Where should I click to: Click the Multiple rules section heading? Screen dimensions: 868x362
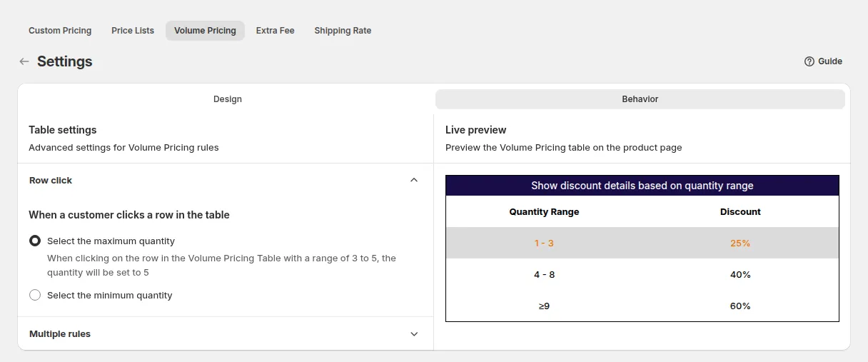coord(60,334)
